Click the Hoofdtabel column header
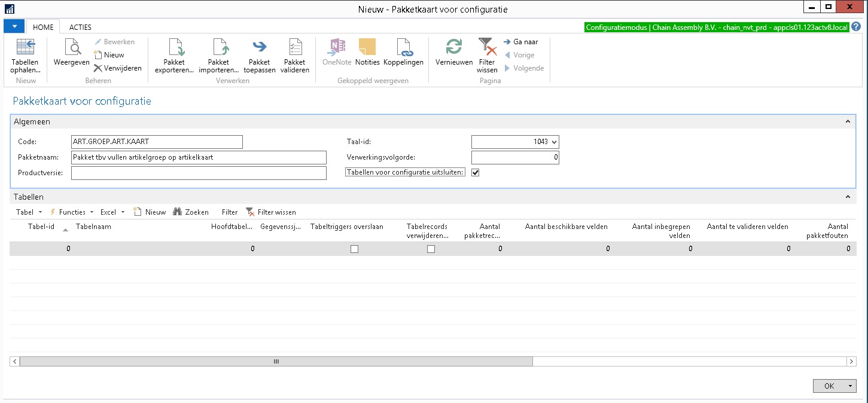868x403 pixels. (x=233, y=227)
